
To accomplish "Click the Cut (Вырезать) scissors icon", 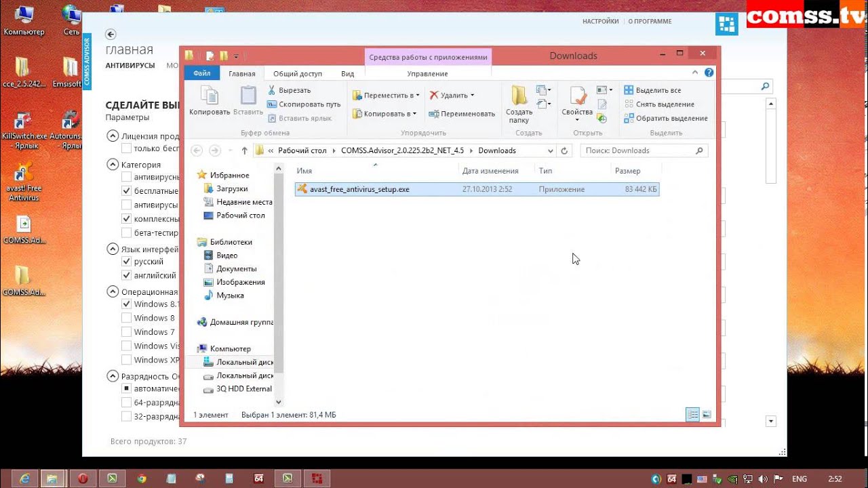I will pyautogui.click(x=271, y=90).
